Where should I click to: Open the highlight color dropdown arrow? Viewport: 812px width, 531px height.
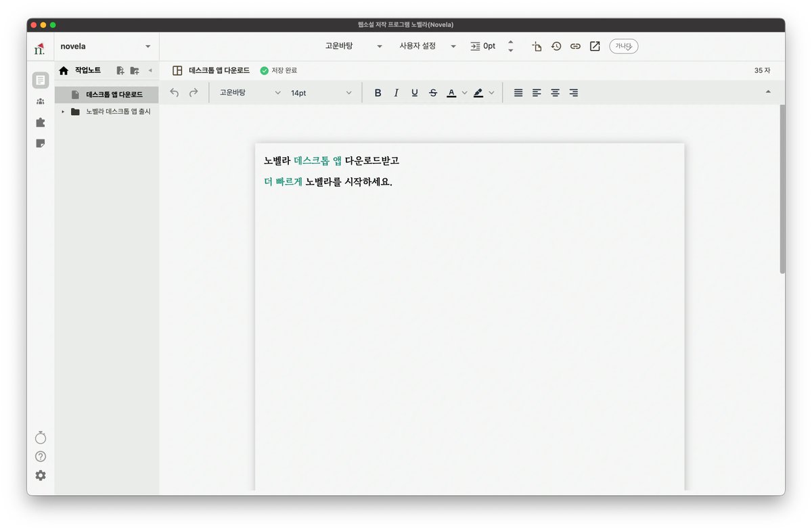tap(492, 93)
